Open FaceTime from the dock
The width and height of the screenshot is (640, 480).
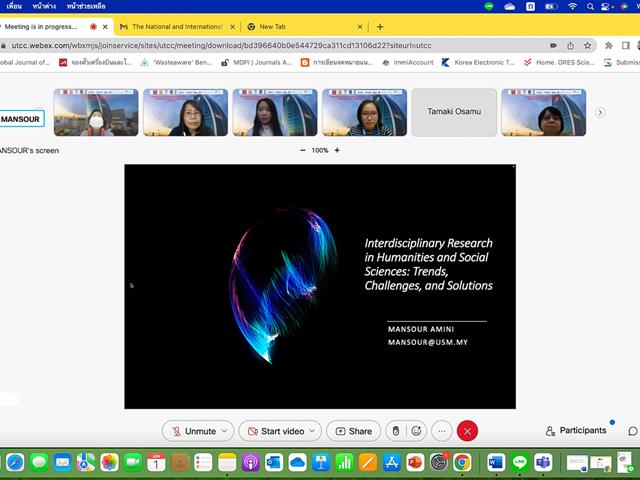133,462
